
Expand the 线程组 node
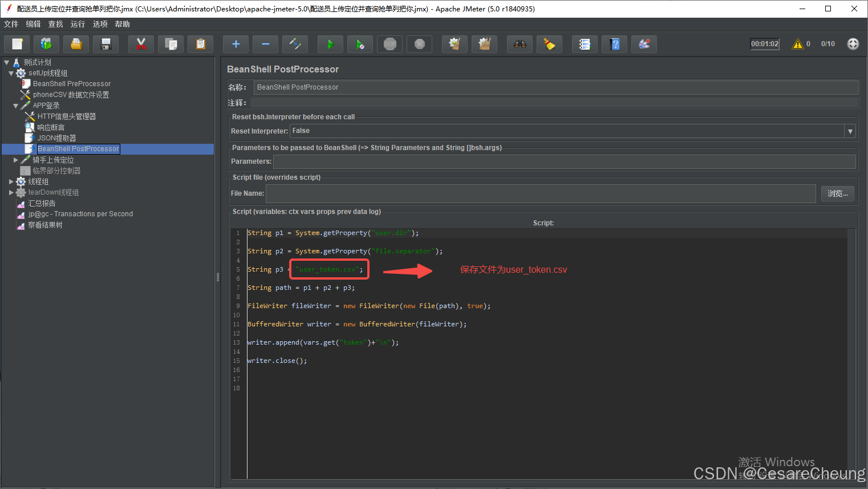tap(11, 181)
